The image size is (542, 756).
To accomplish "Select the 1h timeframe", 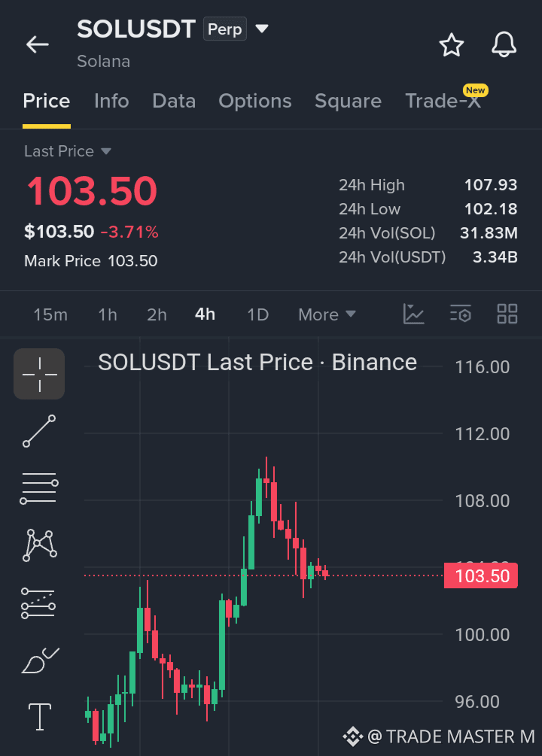I will coord(108,315).
